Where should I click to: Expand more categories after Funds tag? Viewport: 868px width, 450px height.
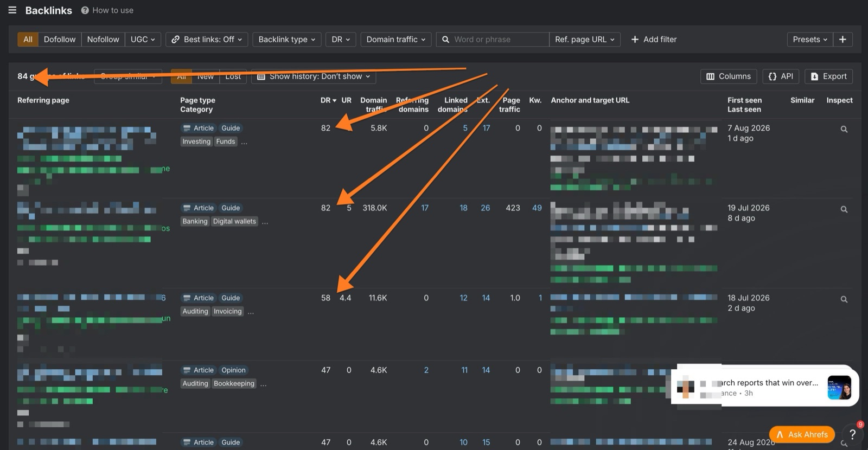(244, 143)
